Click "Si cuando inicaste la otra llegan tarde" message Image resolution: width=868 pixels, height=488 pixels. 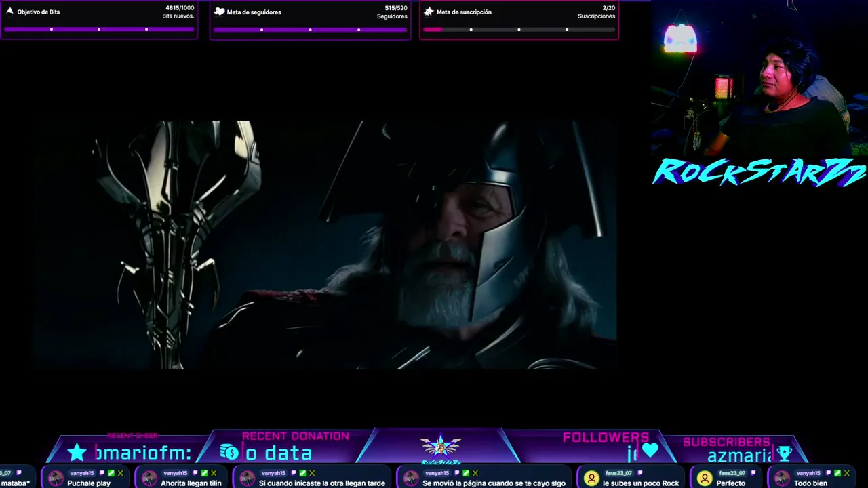(x=322, y=483)
